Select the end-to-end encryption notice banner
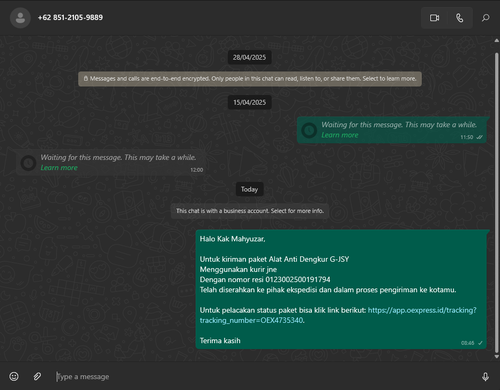Viewport: 500px width, 390px height. pyautogui.click(x=250, y=79)
